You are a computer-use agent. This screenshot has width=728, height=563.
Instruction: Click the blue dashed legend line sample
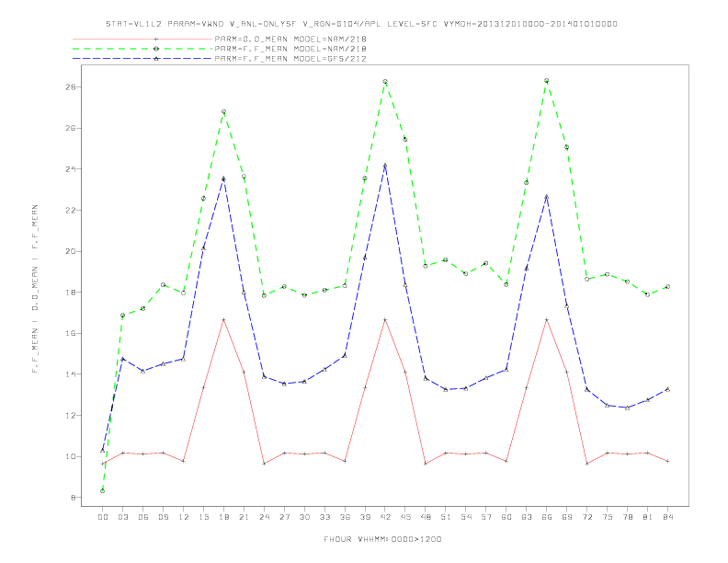click(x=142, y=59)
